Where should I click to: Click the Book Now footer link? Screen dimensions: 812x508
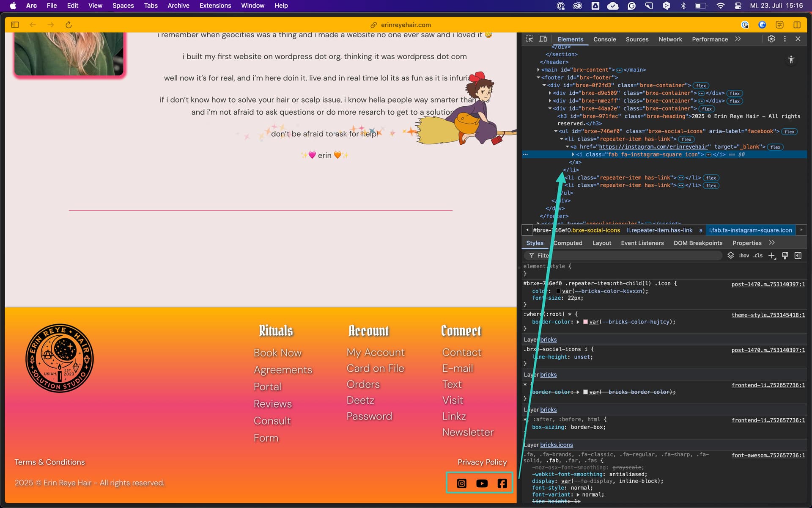[x=277, y=353]
